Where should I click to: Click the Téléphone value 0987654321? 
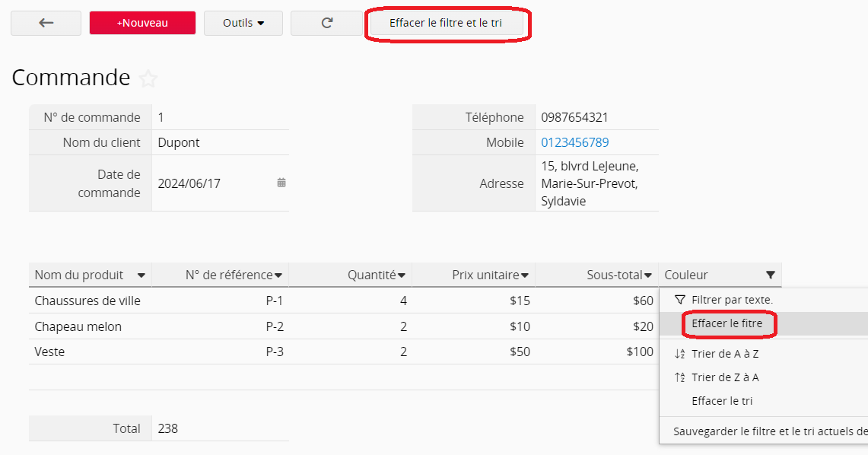tap(574, 117)
